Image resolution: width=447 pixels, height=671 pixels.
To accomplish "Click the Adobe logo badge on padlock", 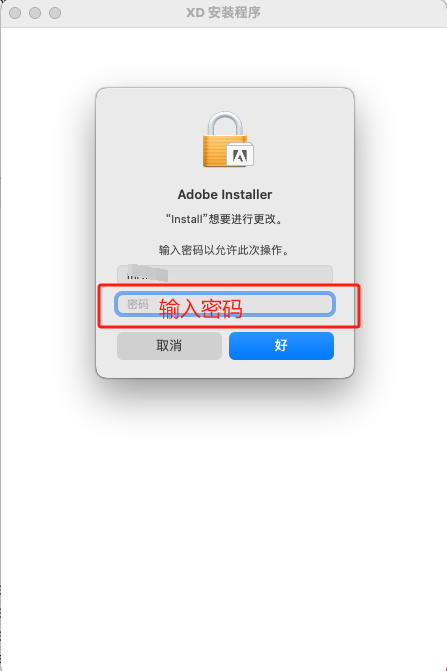I will click(240, 156).
